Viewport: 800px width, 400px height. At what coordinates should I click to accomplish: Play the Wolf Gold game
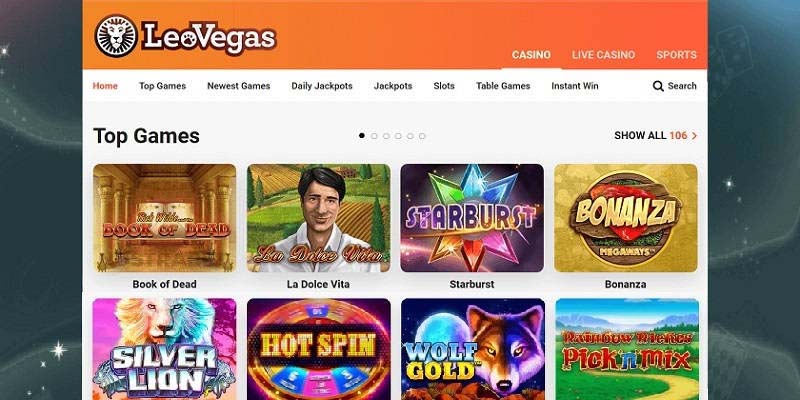472,349
